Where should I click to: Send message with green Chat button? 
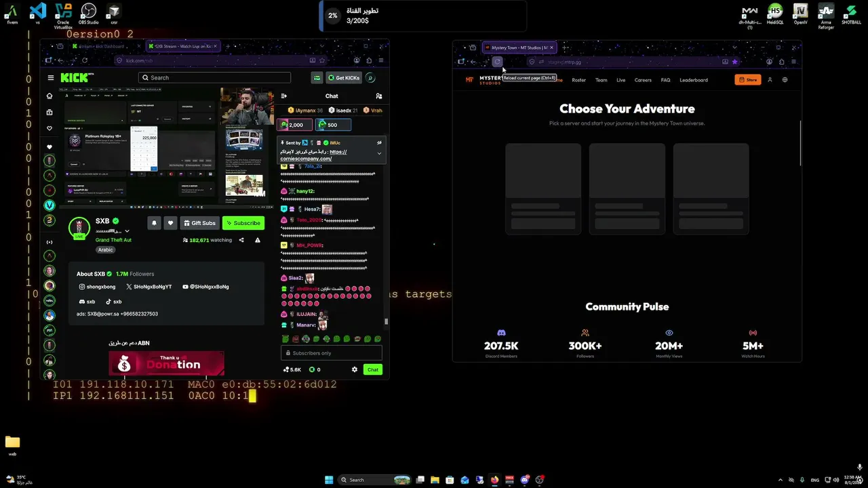(x=372, y=369)
